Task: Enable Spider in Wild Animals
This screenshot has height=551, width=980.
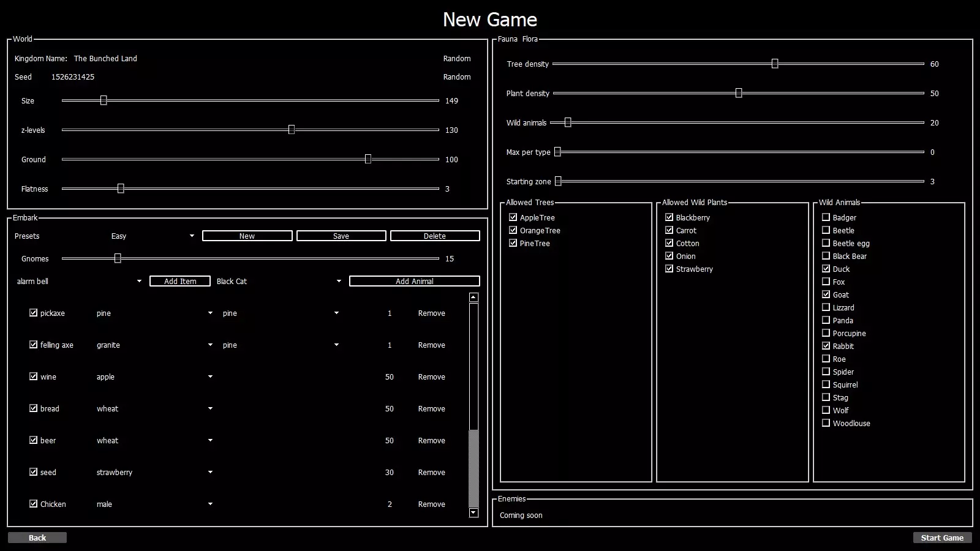Action: (826, 372)
